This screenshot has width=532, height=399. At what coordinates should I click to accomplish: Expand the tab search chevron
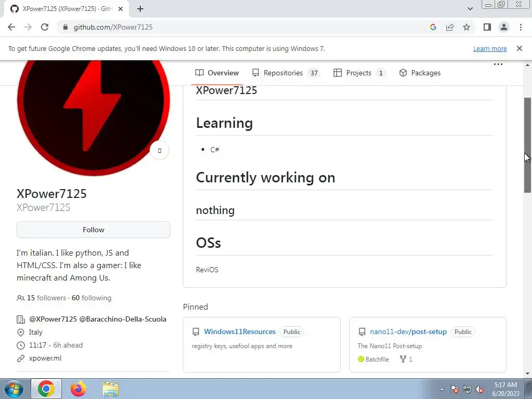coord(470,9)
